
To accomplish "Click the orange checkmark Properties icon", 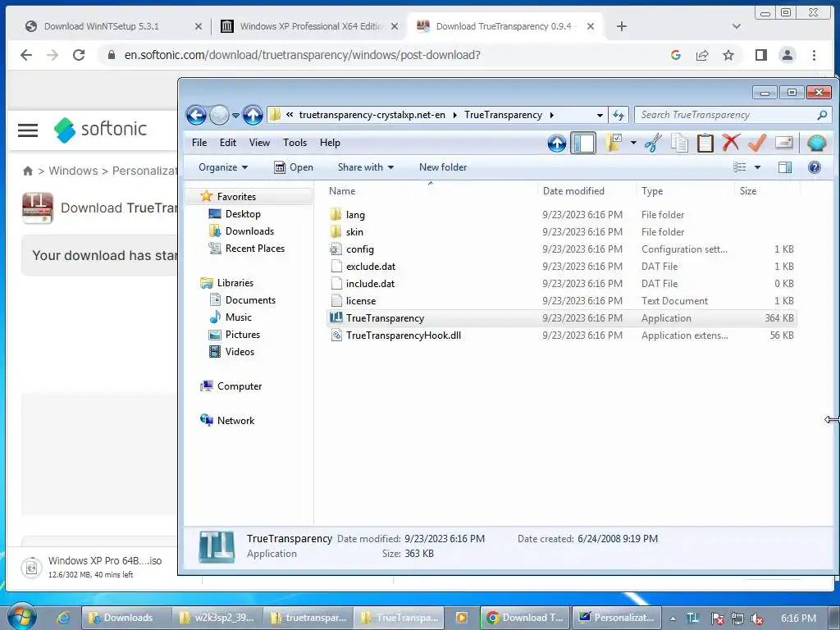I will pos(757,143).
